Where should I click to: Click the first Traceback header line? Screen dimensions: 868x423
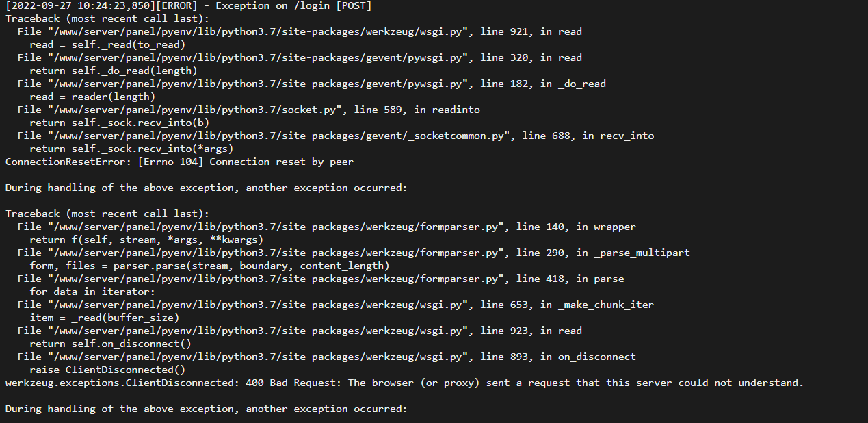click(x=107, y=19)
